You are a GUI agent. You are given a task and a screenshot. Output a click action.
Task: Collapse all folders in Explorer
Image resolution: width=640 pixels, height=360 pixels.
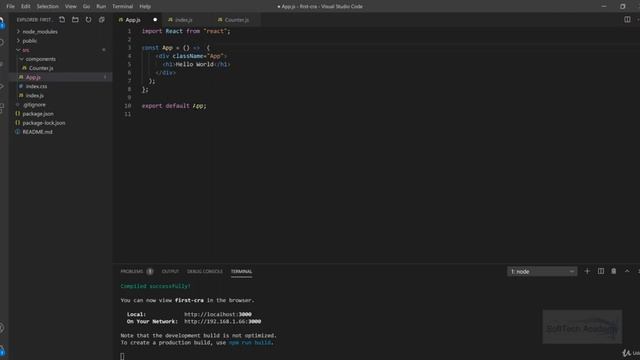102,20
